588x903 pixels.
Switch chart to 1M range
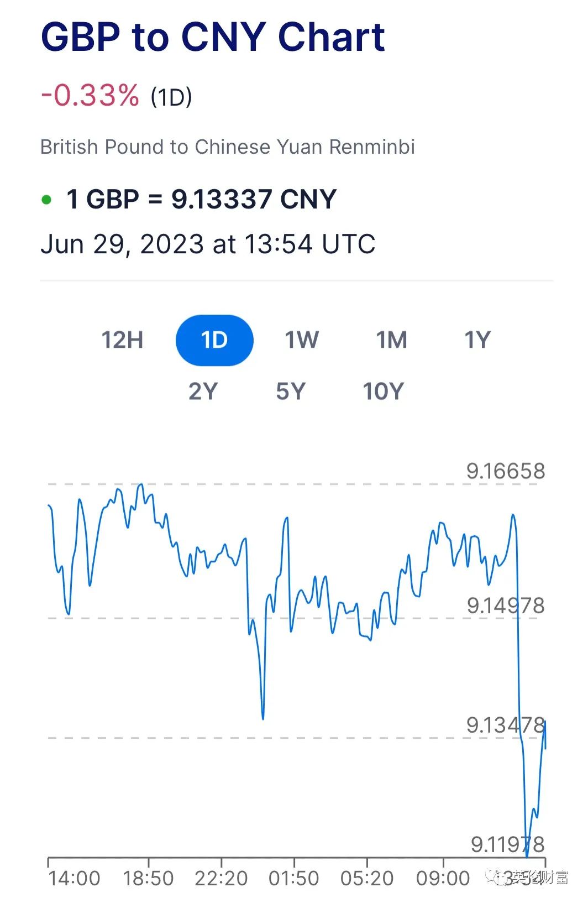coord(392,340)
